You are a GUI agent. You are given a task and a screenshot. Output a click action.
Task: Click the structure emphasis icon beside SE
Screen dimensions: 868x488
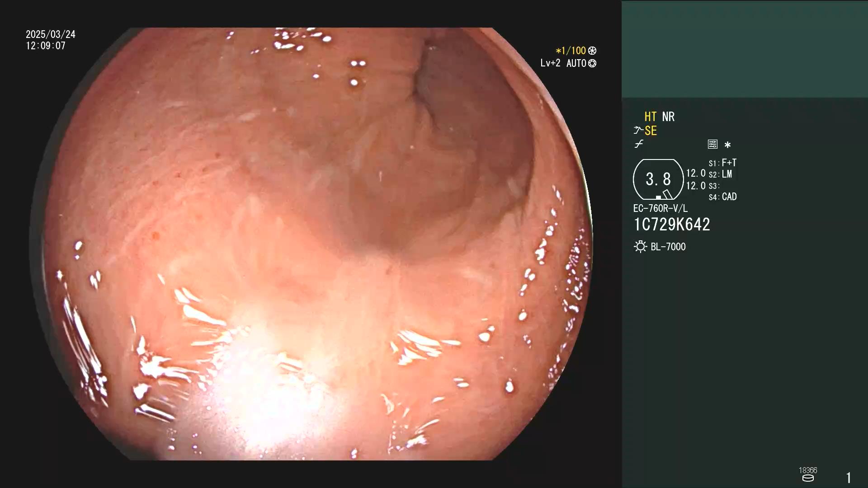(638, 131)
